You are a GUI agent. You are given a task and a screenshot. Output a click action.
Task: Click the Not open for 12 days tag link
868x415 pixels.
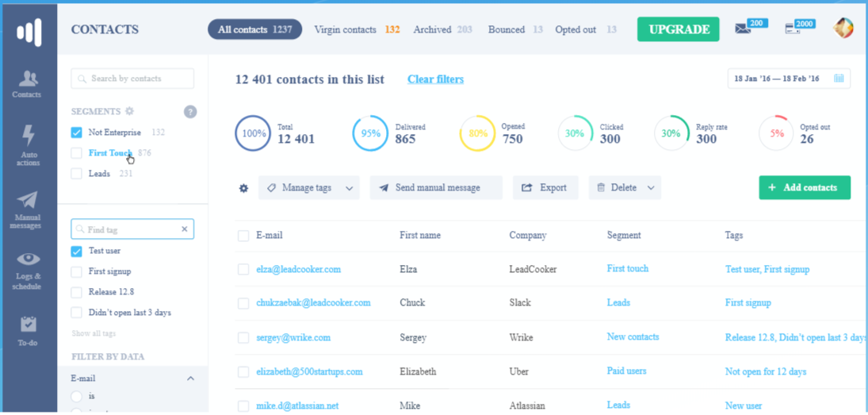click(766, 371)
